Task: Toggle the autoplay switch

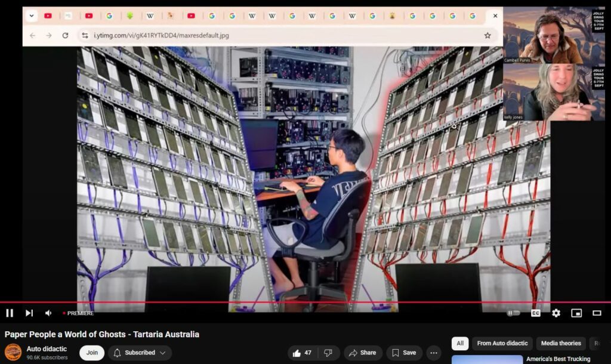Action: (x=513, y=313)
